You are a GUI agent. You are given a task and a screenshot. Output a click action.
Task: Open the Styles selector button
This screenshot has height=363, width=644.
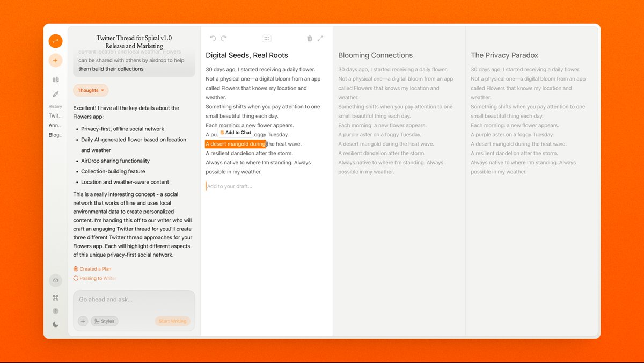104,321
